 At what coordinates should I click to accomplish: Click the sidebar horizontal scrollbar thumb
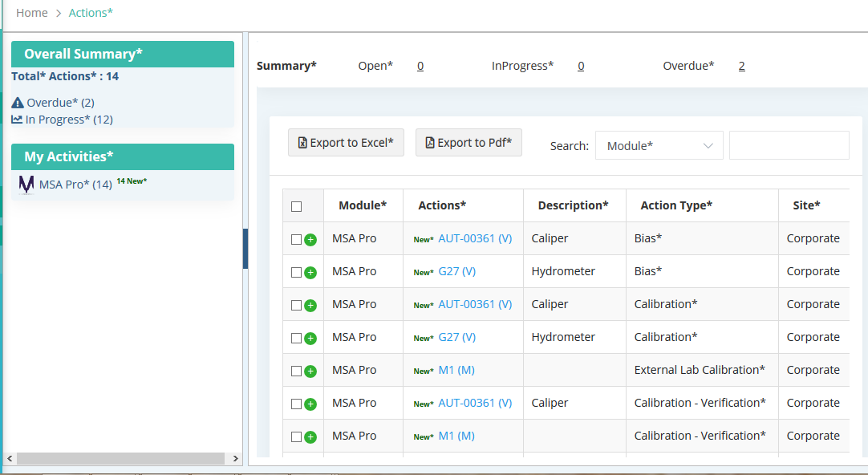[120, 458]
